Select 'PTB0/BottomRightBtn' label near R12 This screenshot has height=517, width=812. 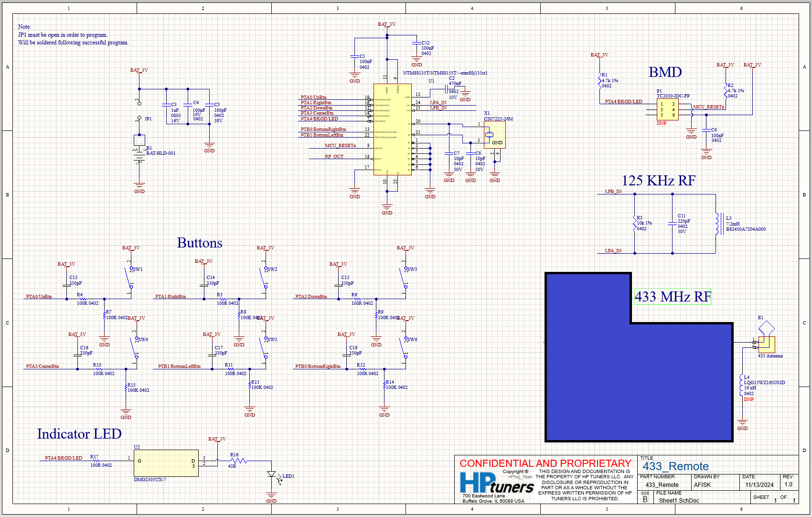click(x=318, y=366)
